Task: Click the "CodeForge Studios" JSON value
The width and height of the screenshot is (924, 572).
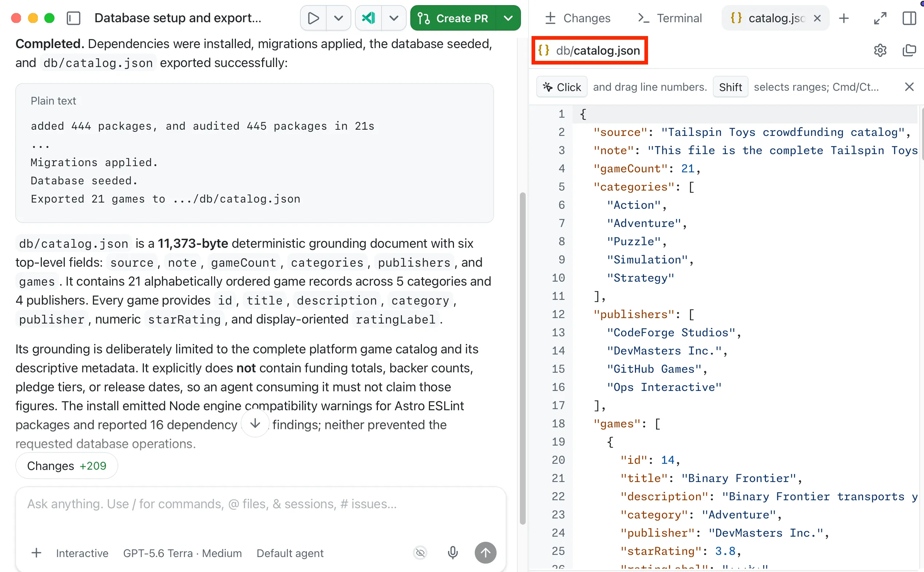Action: point(671,333)
